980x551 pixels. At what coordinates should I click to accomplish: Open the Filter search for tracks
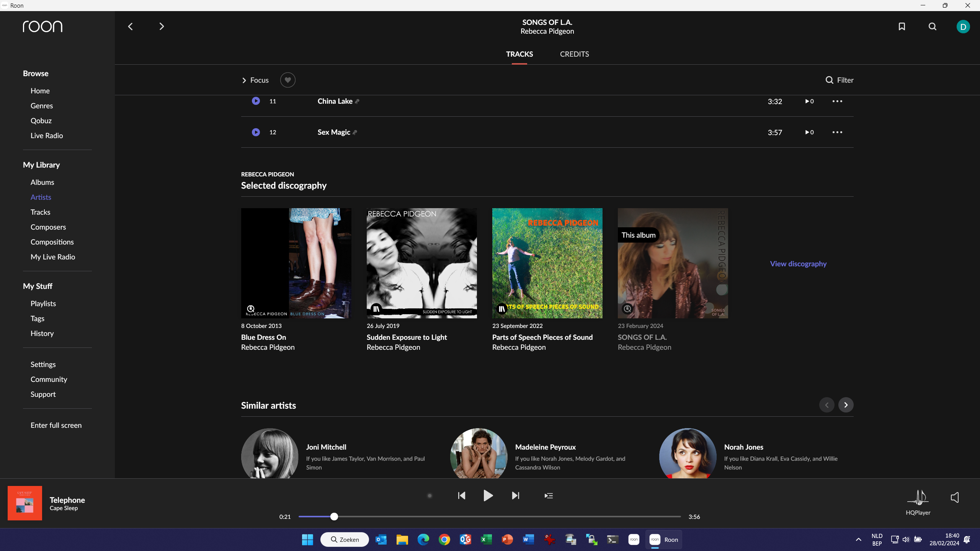click(x=840, y=80)
